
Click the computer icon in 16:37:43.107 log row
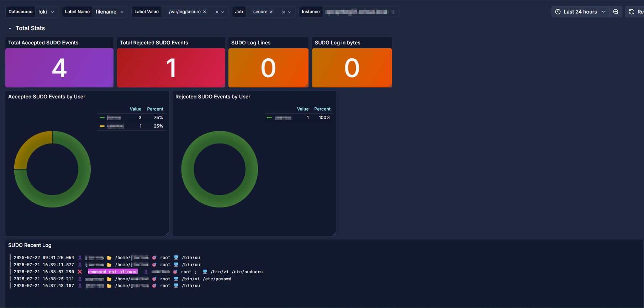(176, 286)
